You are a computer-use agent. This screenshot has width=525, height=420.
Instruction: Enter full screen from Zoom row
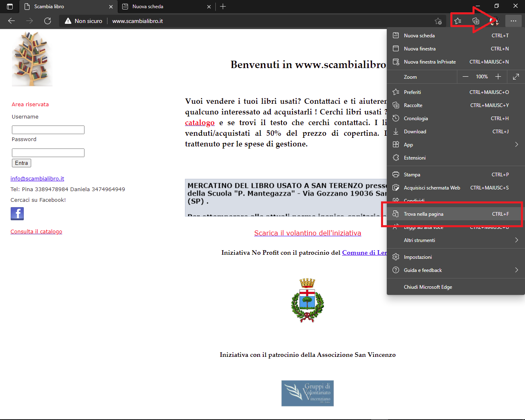[516, 77]
